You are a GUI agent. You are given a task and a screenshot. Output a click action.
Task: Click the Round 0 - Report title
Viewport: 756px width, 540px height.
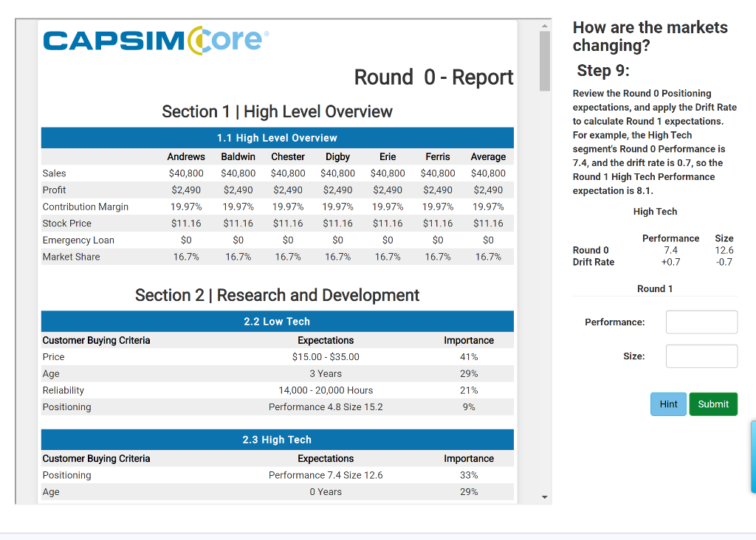tap(434, 77)
